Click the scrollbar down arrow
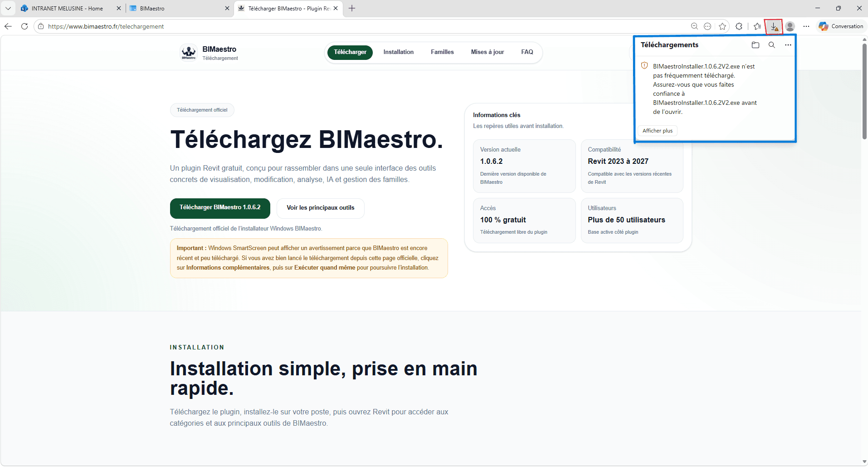 (x=864, y=462)
